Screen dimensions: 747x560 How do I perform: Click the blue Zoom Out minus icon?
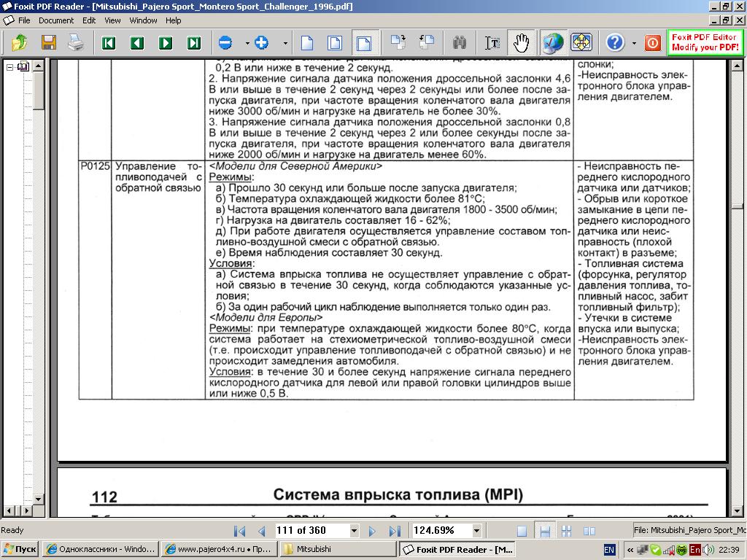click(225, 43)
